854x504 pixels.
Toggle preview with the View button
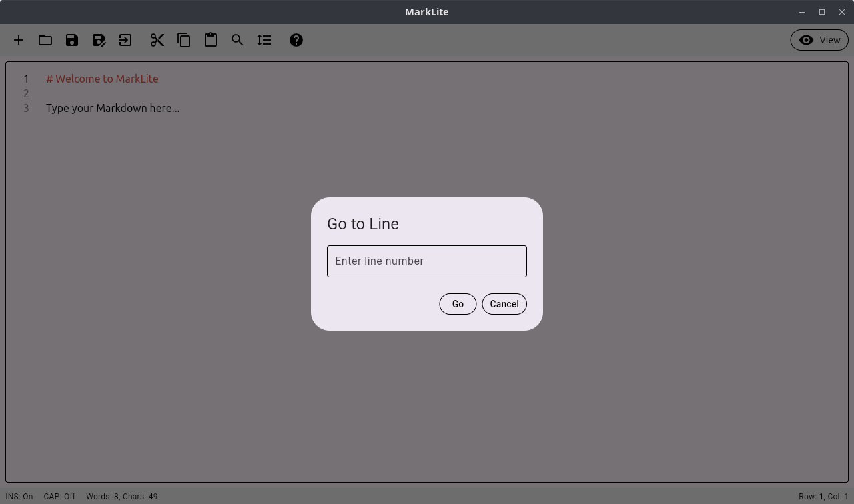819,40
